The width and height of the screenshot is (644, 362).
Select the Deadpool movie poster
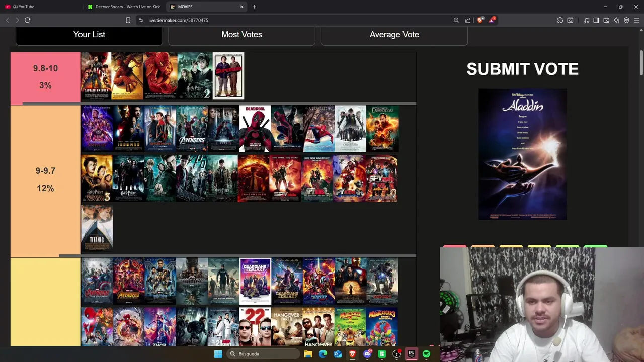pyautogui.click(x=255, y=129)
